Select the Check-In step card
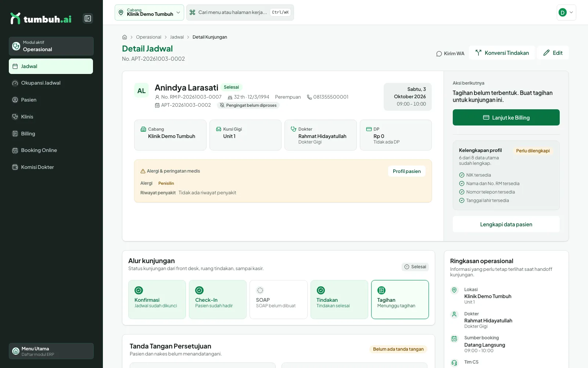588x368 pixels. point(218,300)
